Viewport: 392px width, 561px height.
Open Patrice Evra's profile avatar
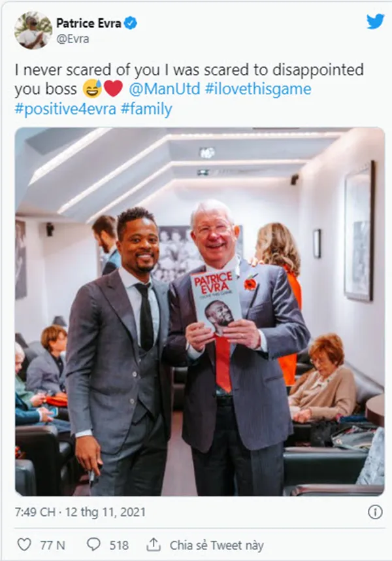[33, 30]
